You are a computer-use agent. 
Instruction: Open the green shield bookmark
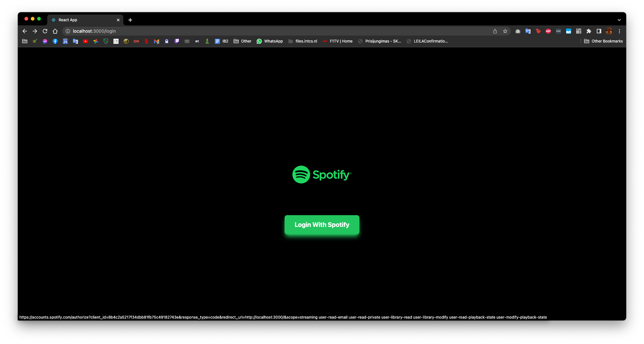[x=106, y=41]
